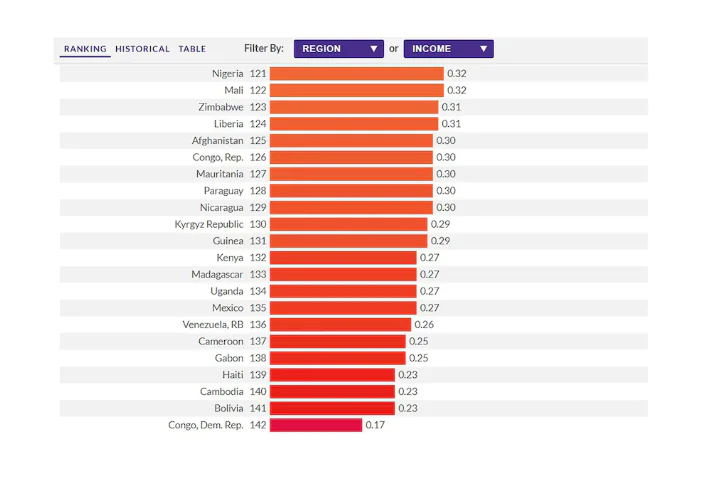This screenshot has height=480, width=703.
Task: Click the Afghanistan country label
Action: click(217, 141)
